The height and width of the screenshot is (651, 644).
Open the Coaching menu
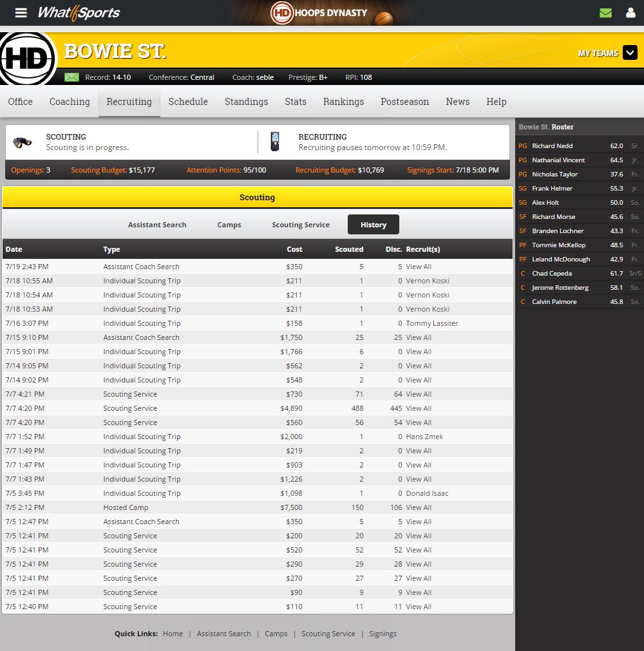(x=70, y=102)
